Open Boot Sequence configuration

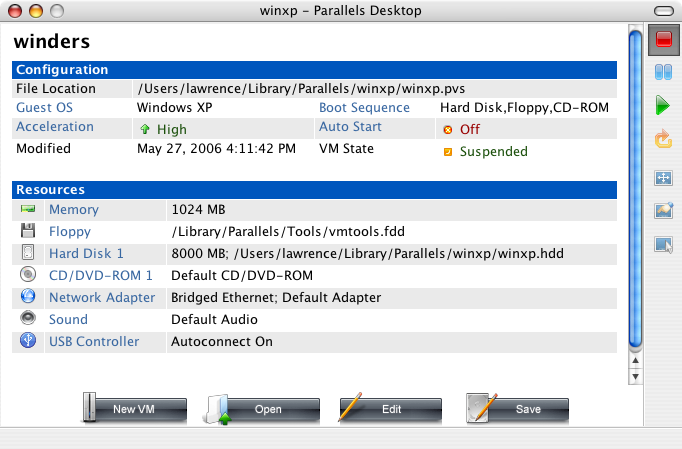(x=364, y=107)
